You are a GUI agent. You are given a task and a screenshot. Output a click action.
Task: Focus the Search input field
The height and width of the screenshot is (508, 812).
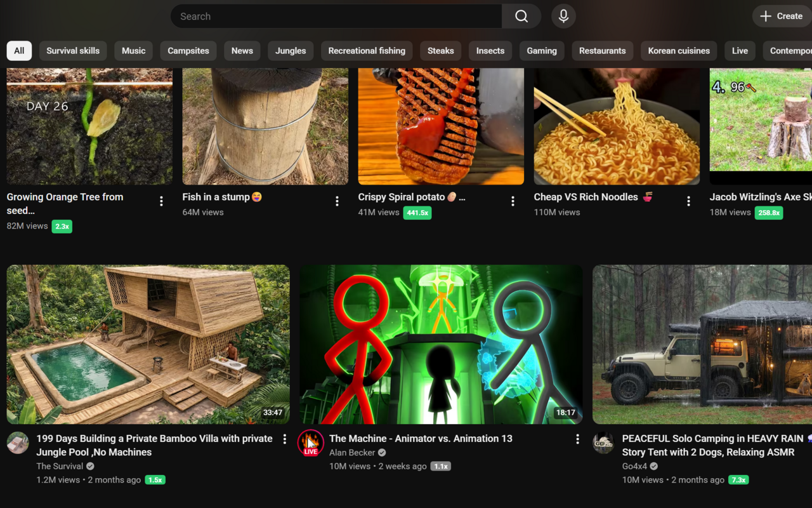pyautogui.click(x=336, y=17)
